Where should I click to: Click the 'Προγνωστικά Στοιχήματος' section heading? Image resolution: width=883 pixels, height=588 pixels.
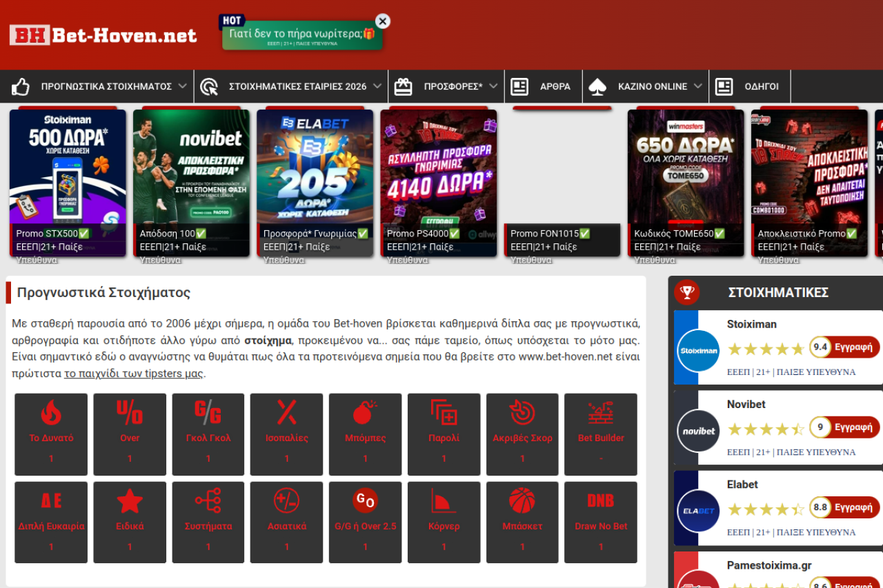click(103, 292)
